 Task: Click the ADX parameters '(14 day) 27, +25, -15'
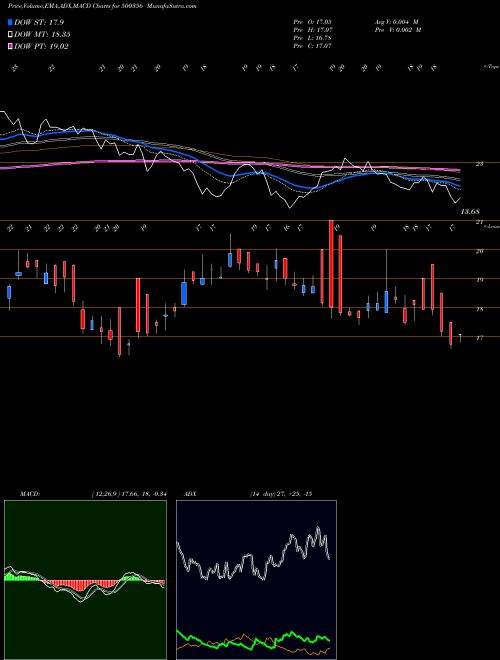281,494
